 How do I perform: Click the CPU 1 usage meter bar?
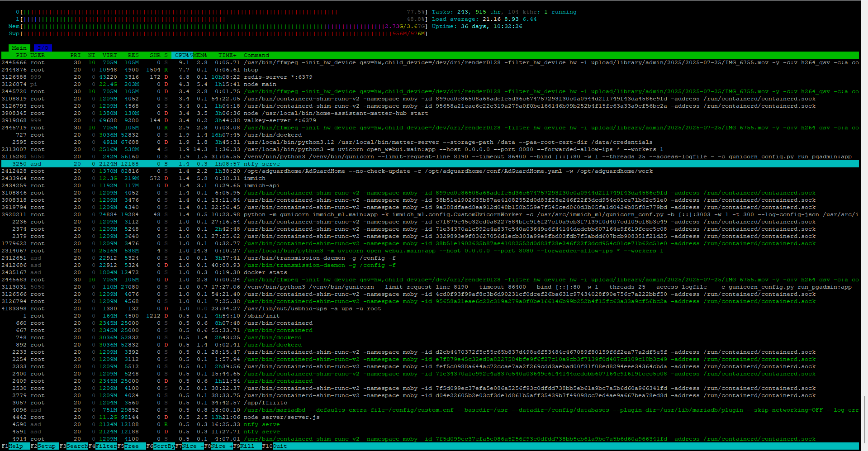click(x=222, y=19)
